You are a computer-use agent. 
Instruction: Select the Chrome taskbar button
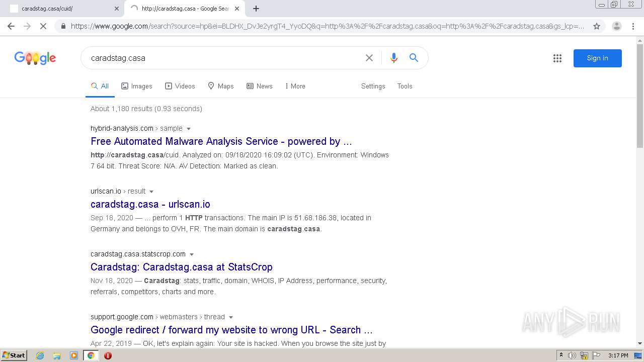[x=91, y=355]
